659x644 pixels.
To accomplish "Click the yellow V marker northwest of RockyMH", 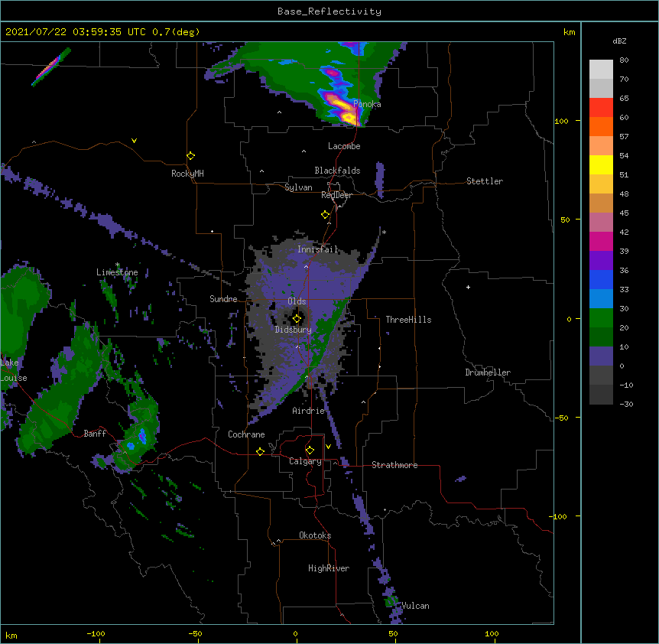I will (134, 141).
